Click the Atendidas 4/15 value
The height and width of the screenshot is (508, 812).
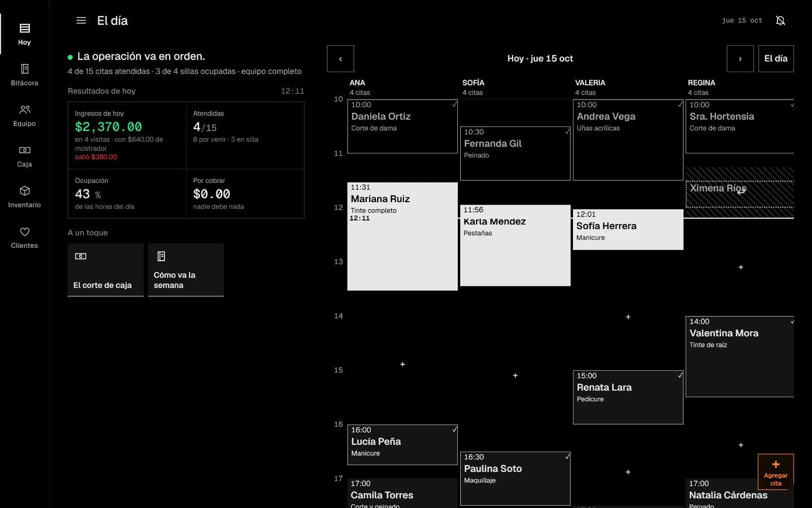click(x=205, y=127)
